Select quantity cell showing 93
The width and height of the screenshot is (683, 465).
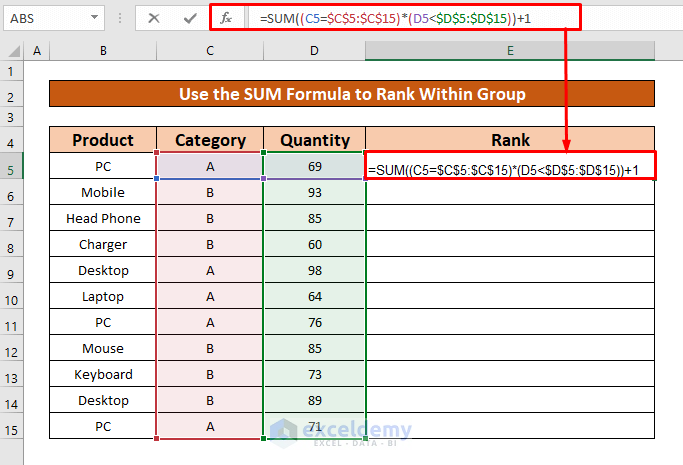(x=314, y=192)
